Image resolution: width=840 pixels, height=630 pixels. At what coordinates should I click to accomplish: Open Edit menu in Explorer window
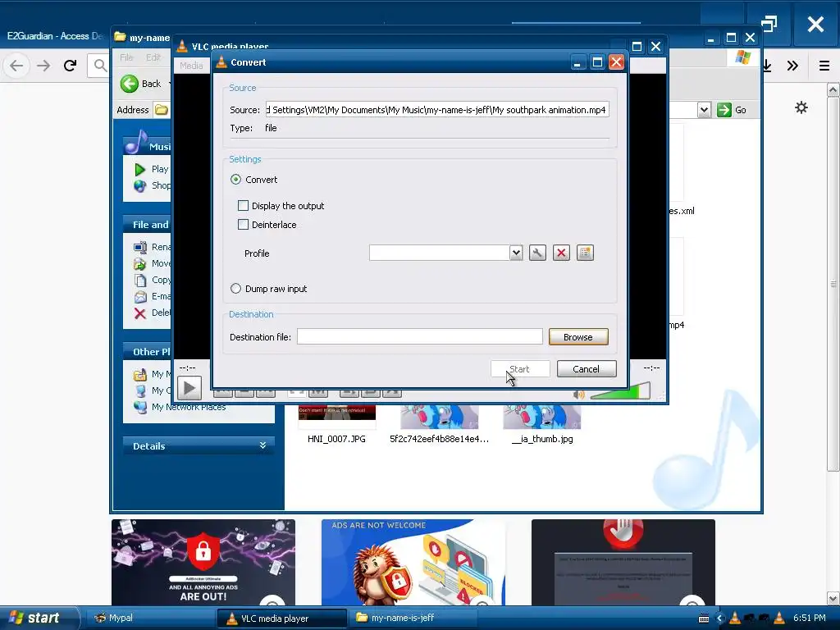(x=153, y=57)
